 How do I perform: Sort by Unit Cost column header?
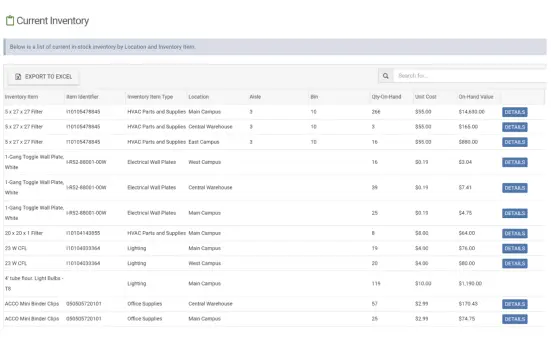(x=426, y=97)
